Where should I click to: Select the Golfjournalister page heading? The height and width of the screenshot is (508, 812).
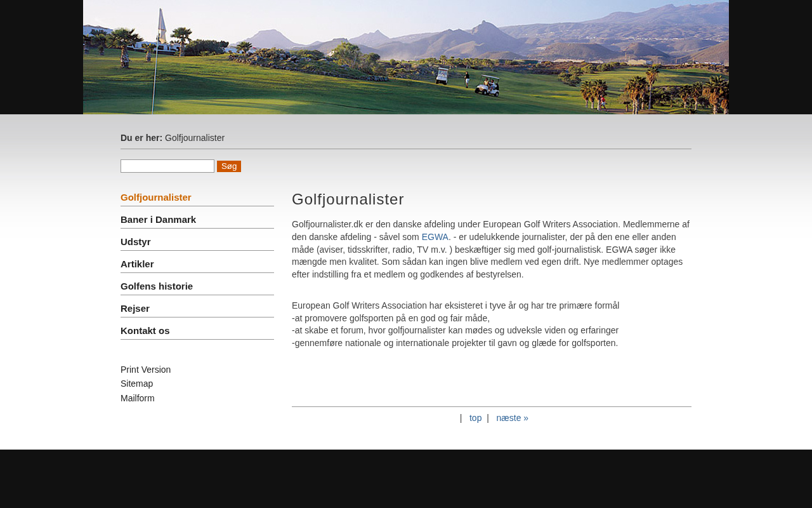(348, 199)
